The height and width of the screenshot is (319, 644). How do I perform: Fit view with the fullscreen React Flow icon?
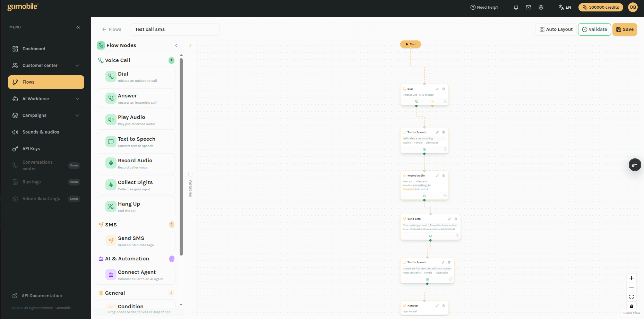(631, 296)
